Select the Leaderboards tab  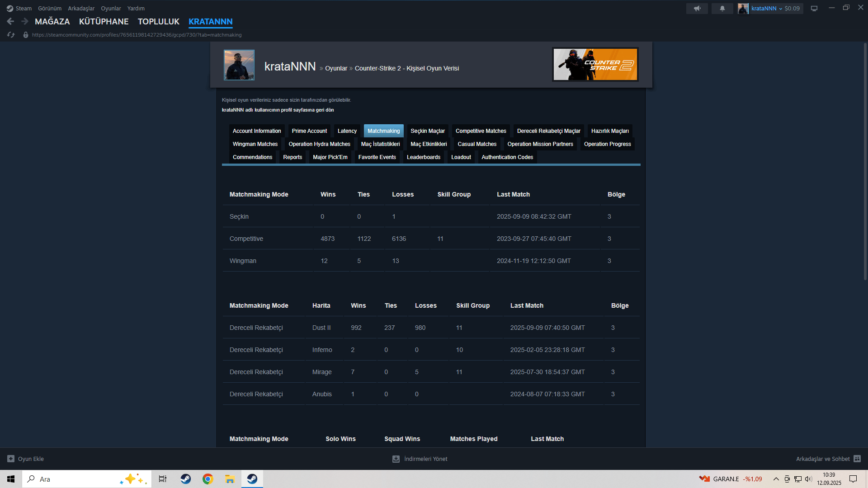(x=423, y=157)
